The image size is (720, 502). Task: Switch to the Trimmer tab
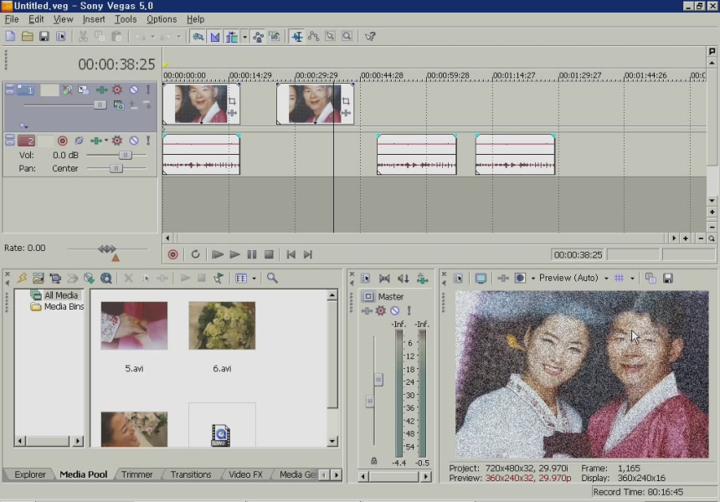[x=137, y=475]
